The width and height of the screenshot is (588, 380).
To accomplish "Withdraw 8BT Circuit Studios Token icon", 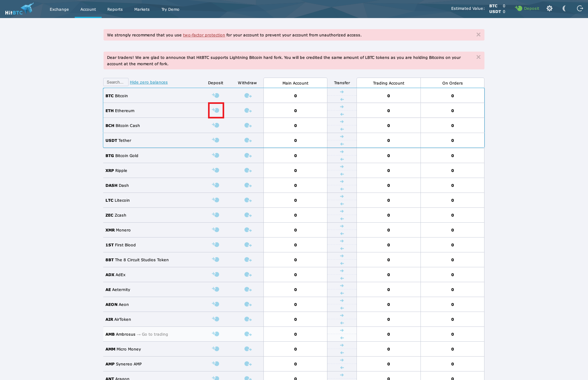I will (x=248, y=260).
